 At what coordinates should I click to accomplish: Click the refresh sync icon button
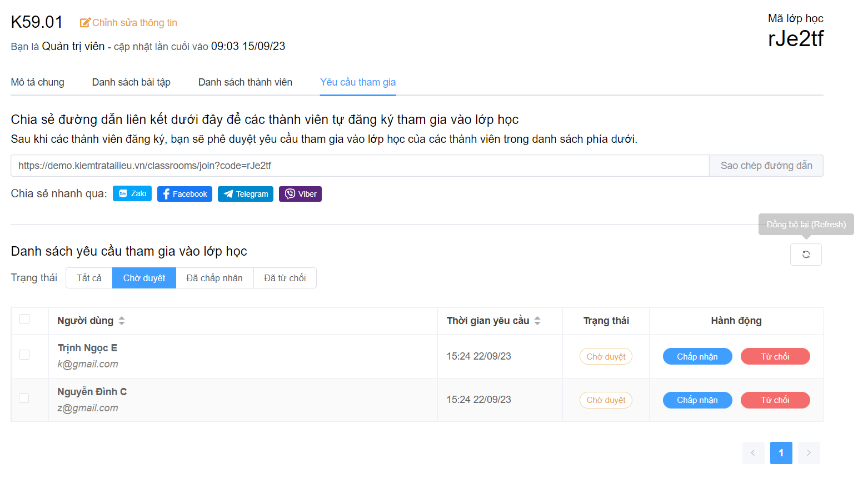806,255
